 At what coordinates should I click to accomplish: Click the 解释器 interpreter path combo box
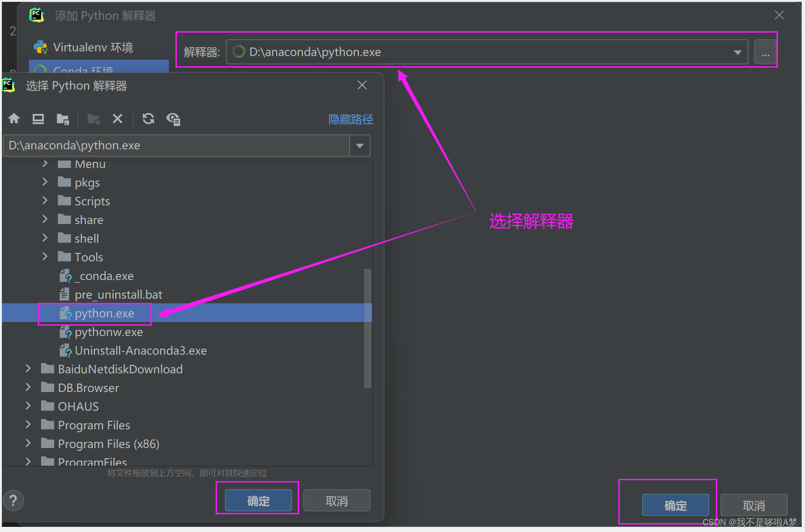487,52
